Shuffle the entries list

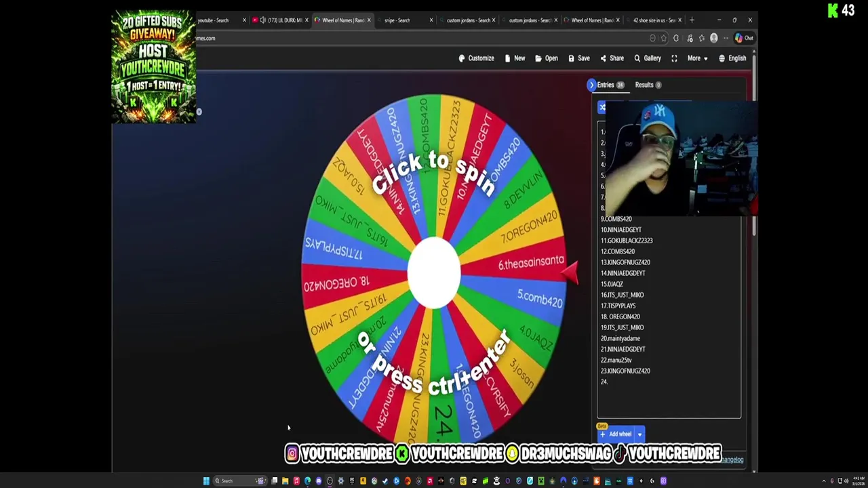[601, 108]
